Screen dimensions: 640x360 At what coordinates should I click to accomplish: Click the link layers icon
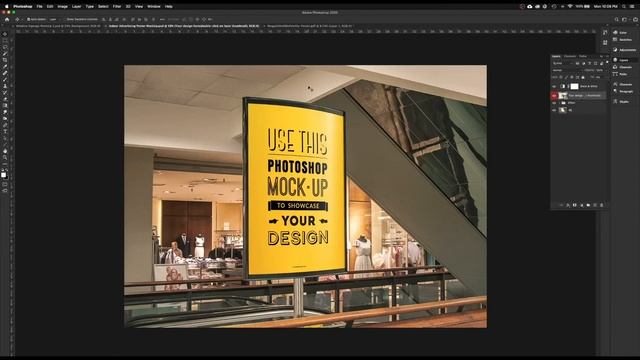[562, 205]
